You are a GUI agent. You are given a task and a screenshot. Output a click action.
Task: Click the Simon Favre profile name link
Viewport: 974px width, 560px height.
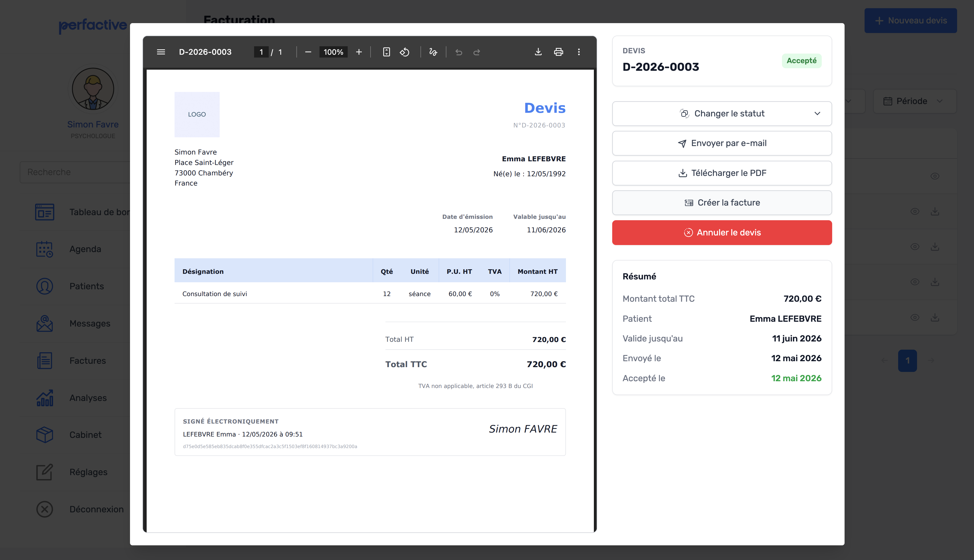[93, 124]
